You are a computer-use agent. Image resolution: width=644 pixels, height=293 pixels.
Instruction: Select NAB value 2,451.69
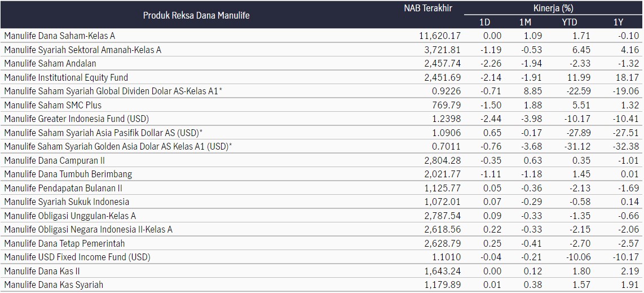442,78
